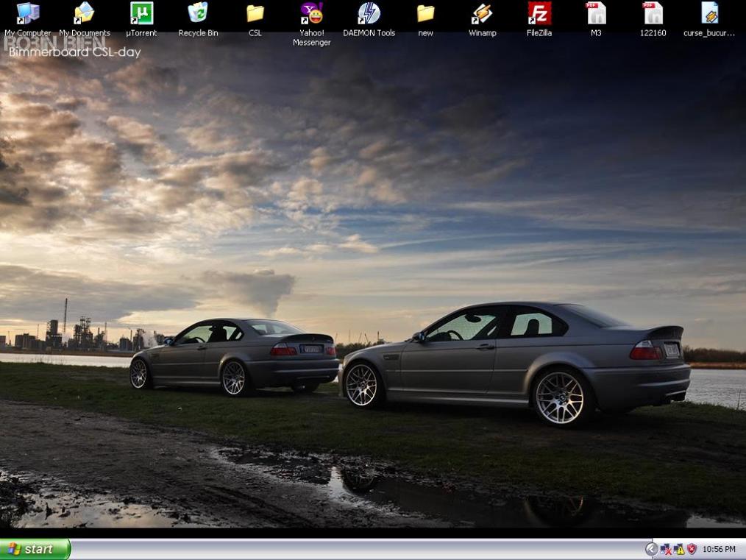Screen dimensions: 746x560
Task: Select the M3 PDF file
Action: pyautogui.click(x=596, y=14)
